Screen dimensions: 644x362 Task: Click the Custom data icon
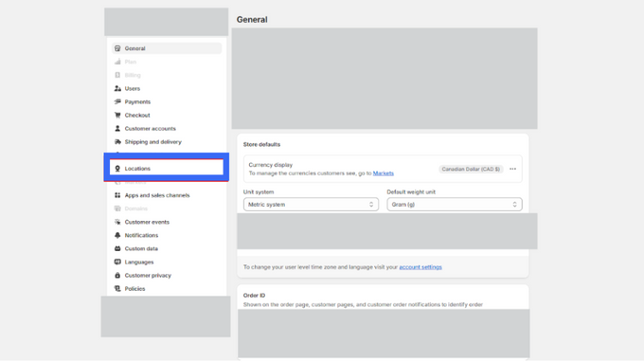117,248
